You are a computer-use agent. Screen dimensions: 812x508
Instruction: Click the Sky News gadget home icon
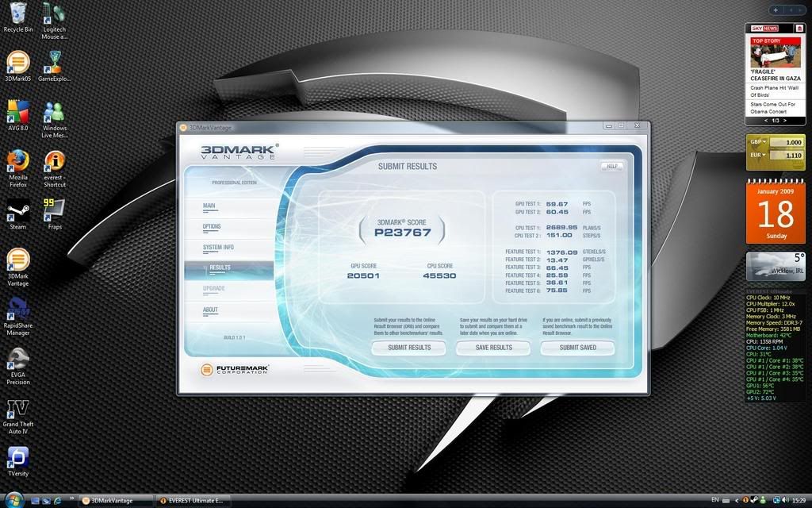[799, 29]
